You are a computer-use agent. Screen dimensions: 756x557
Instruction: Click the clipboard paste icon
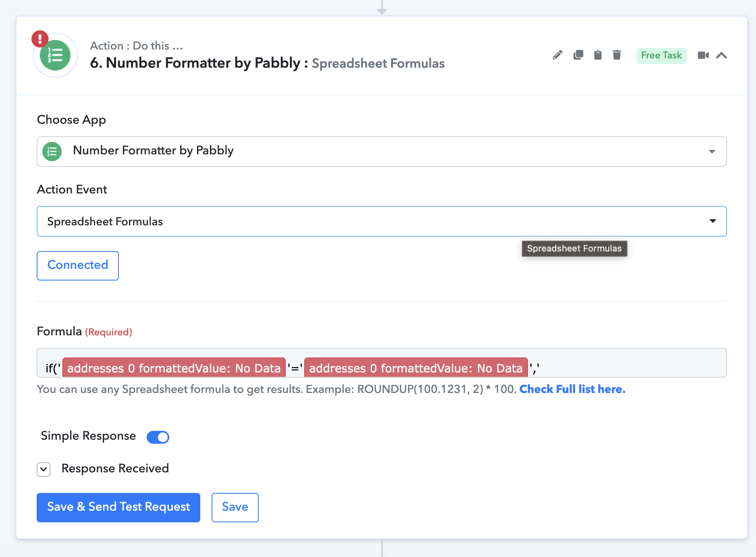598,55
